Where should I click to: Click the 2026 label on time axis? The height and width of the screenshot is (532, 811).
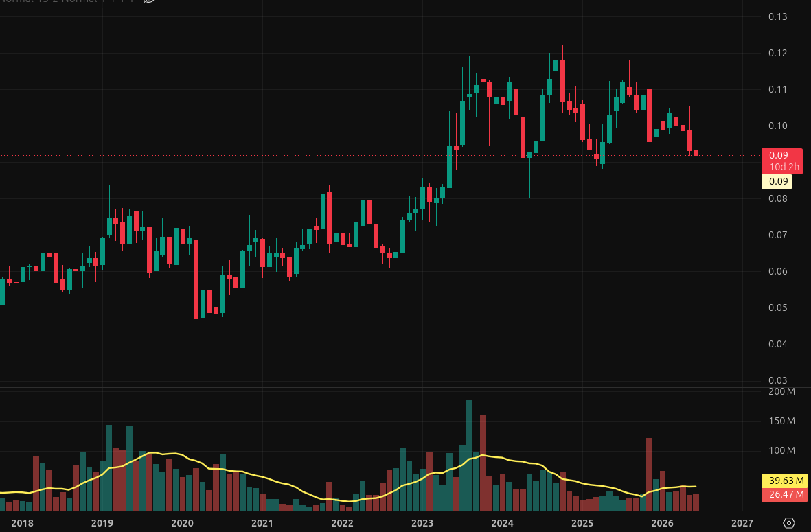663,523
